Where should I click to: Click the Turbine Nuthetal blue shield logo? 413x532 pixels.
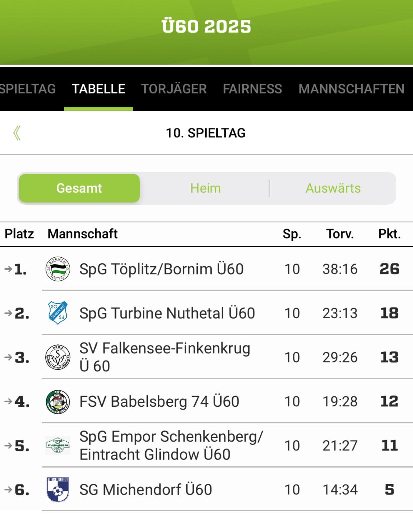(x=58, y=313)
